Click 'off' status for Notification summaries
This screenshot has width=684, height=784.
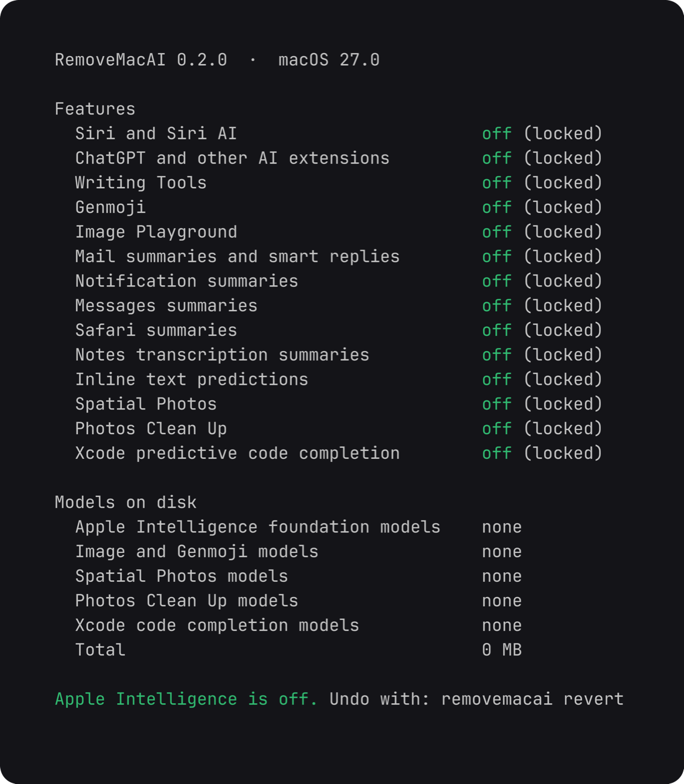coord(497,281)
